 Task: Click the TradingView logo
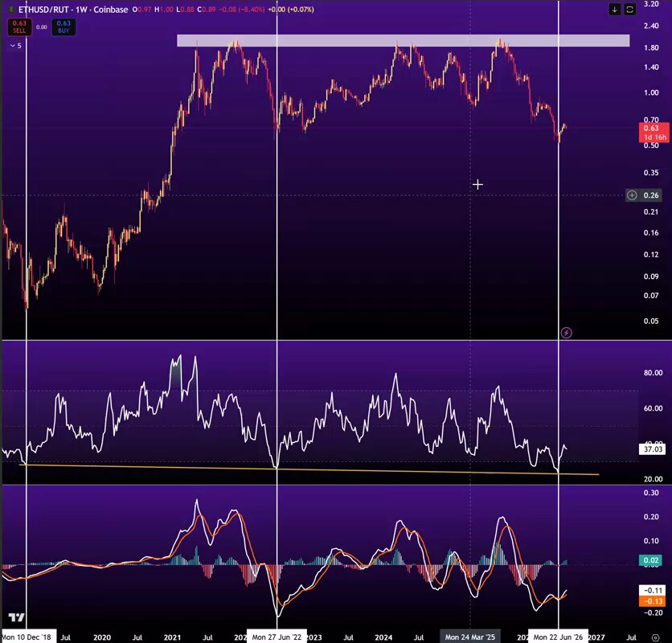click(x=17, y=617)
